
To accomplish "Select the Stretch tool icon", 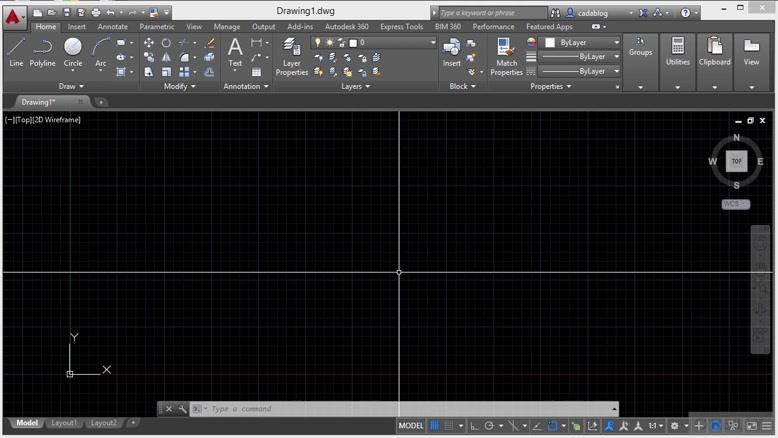I will pyautogui.click(x=148, y=72).
